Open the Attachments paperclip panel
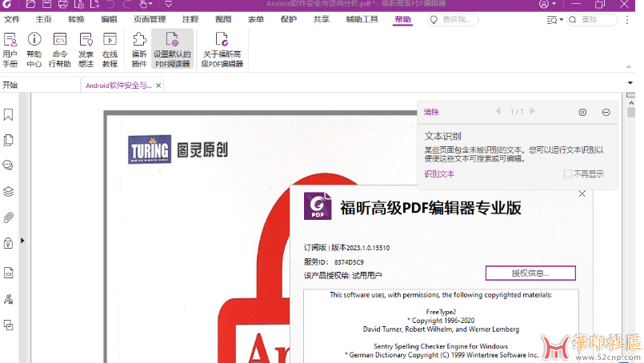Screen dimensions: 644x363 (x=8, y=217)
